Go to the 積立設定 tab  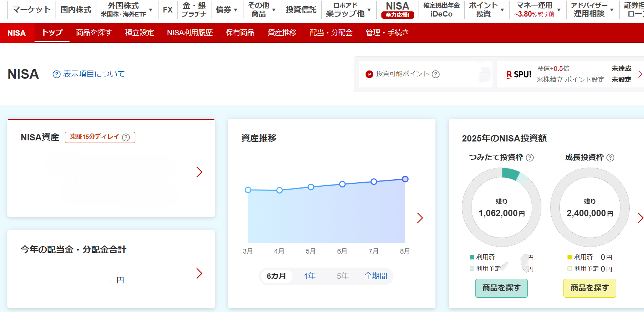point(139,33)
